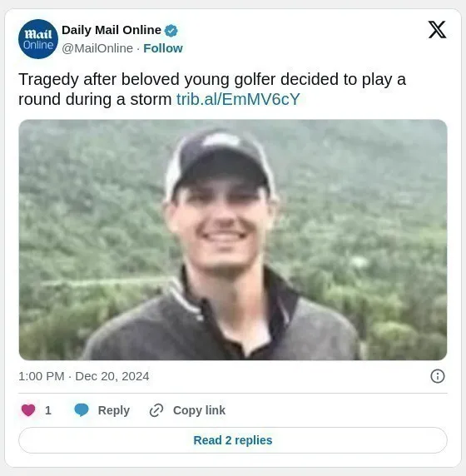Click the chain link copy icon

[x=156, y=410]
